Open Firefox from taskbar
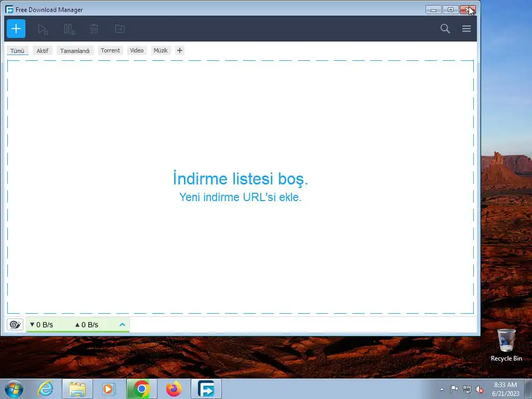This screenshot has width=532, height=399. coord(174,389)
